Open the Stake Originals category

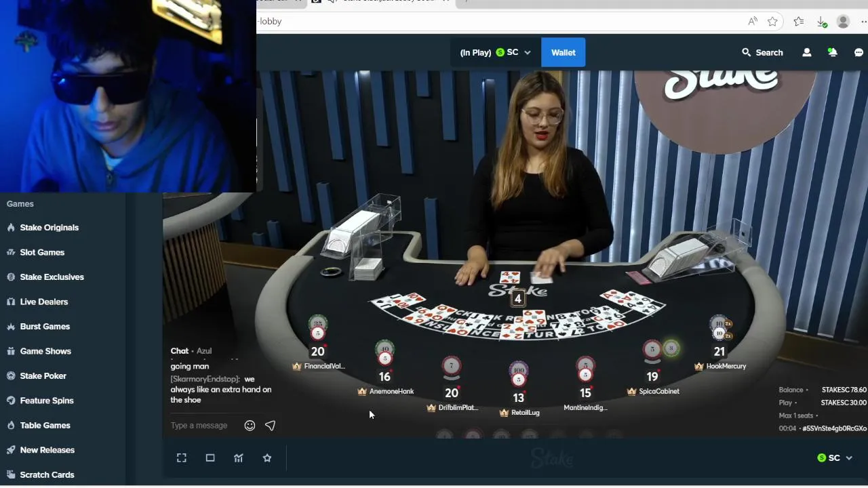tap(50, 228)
